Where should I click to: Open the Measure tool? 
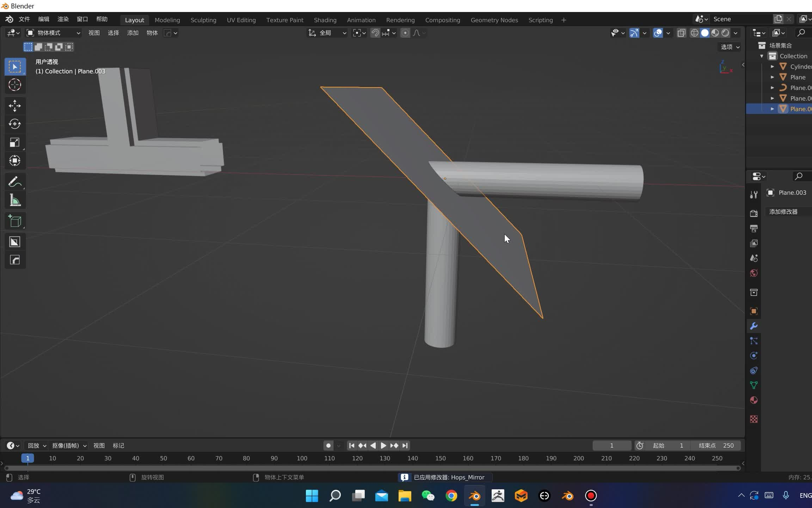point(15,200)
